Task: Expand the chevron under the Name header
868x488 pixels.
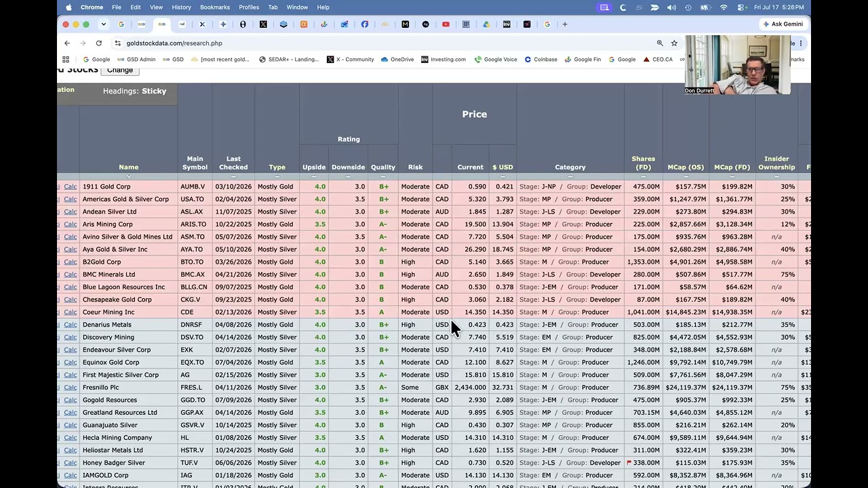Action: point(128,176)
